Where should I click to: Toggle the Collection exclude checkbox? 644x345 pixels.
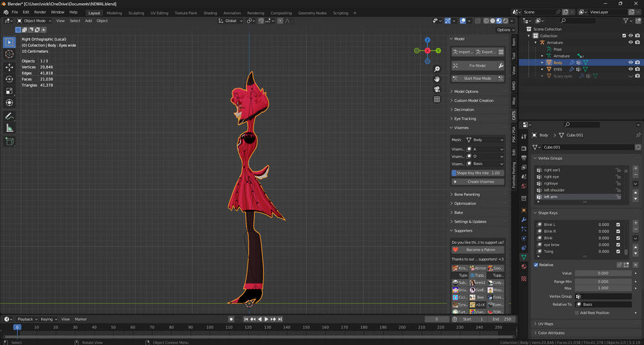click(624, 36)
